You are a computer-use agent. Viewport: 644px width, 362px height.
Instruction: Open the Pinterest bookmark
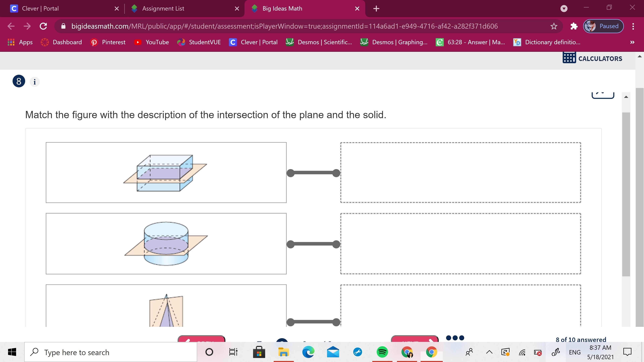(108, 42)
